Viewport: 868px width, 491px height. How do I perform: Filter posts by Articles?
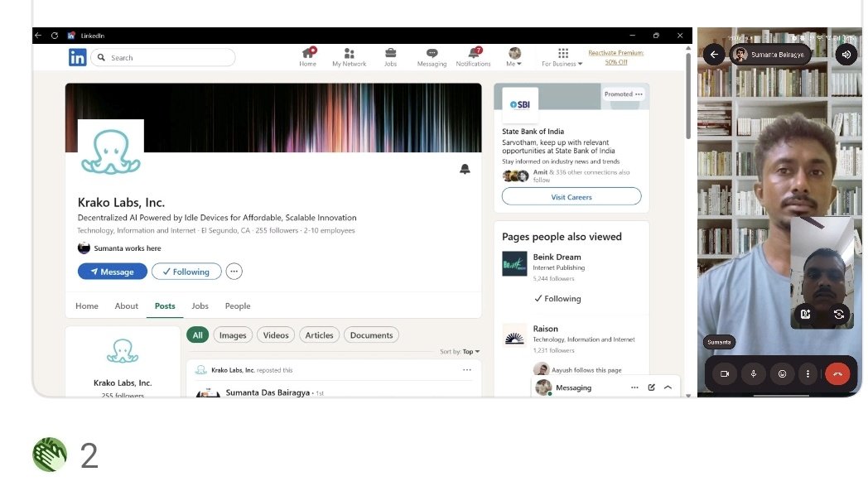click(x=320, y=335)
